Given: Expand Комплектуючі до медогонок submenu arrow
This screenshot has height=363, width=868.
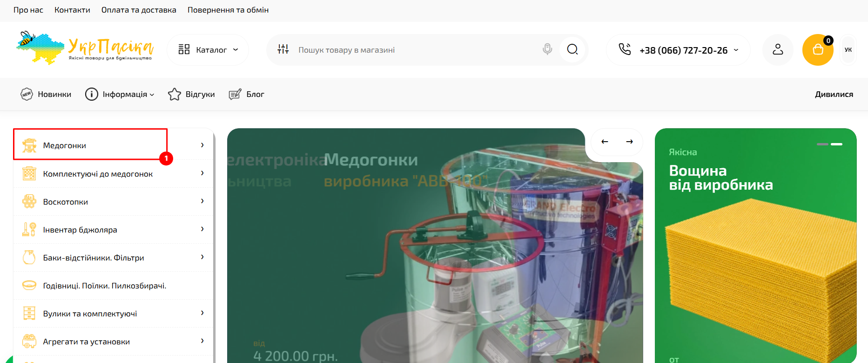Looking at the screenshot, I should click(x=202, y=173).
